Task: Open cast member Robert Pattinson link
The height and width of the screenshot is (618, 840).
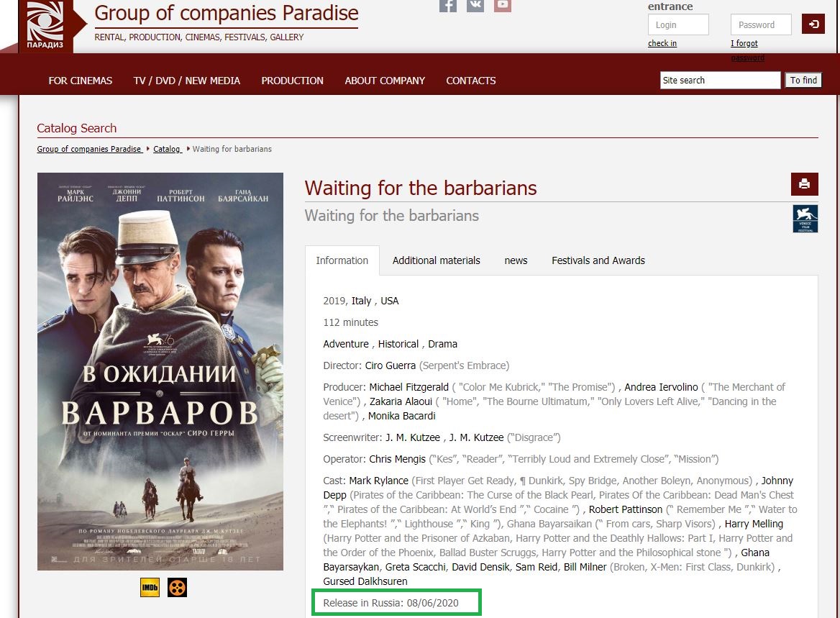Action: pos(625,509)
